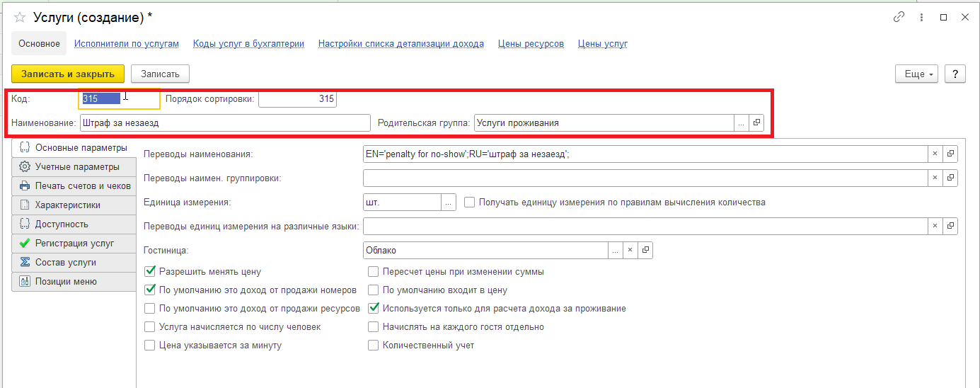Screen dimensions: 980x388
Task: Click the Характеристики list icon
Action: (x=25, y=205)
